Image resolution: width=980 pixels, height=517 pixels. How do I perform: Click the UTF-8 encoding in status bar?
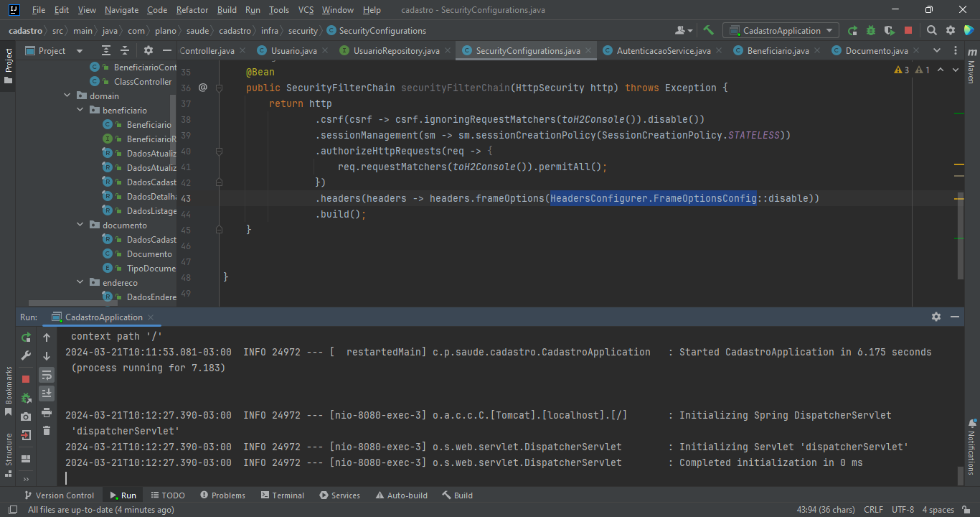click(x=903, y=510)
